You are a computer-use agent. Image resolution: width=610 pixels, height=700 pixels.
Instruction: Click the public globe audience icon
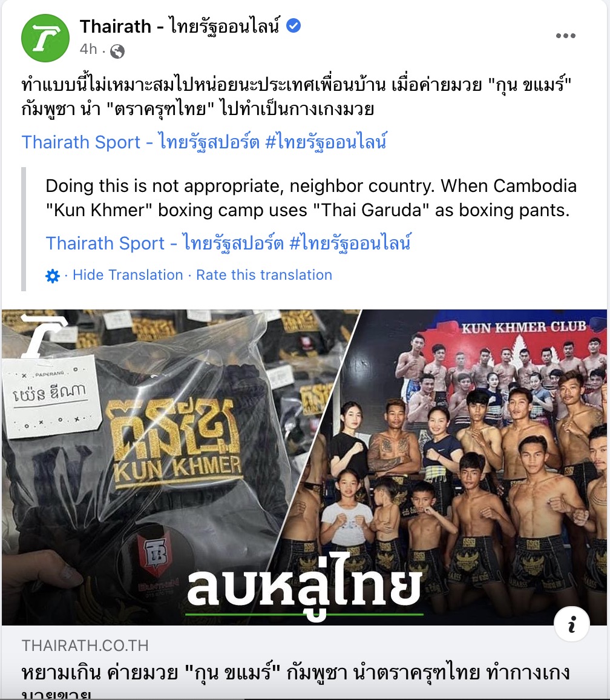tap(117, 51)
